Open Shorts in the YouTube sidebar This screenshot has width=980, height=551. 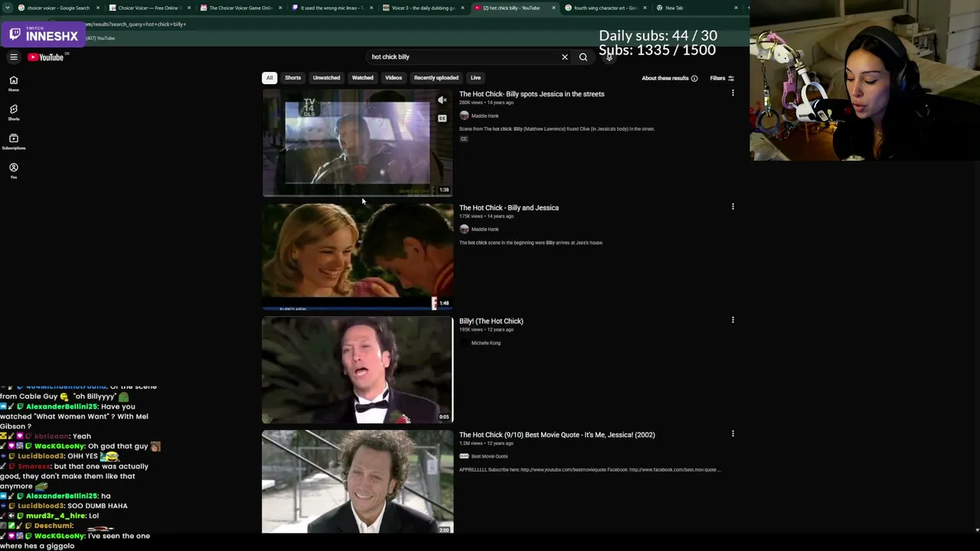[x=14, y=112]
